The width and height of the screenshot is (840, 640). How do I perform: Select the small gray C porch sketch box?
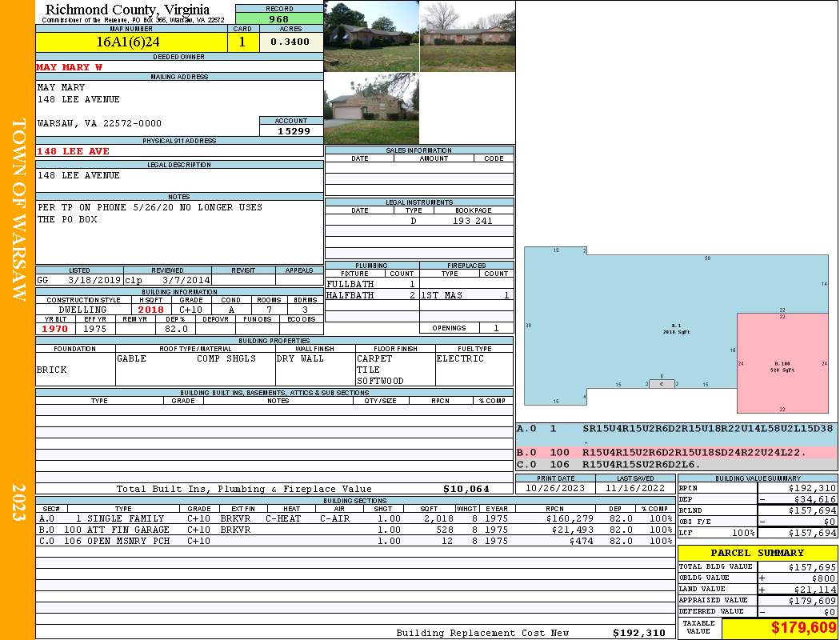coord(661,385)
